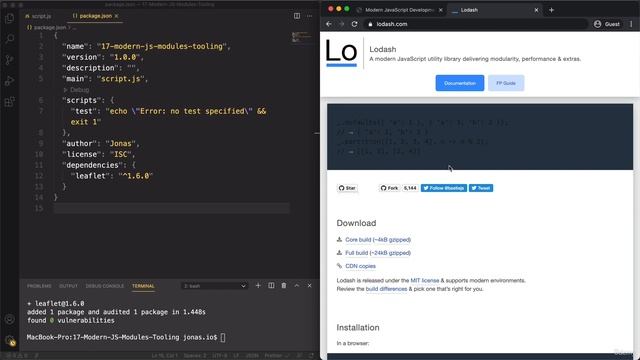Click the GitHub Star button

pyautogui.click(x=347, y=188)
